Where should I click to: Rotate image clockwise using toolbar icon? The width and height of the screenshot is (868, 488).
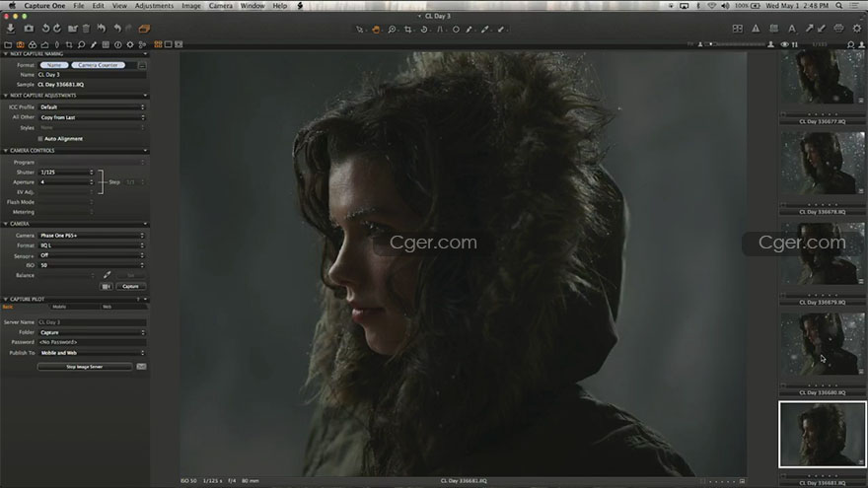coord(57,29)
